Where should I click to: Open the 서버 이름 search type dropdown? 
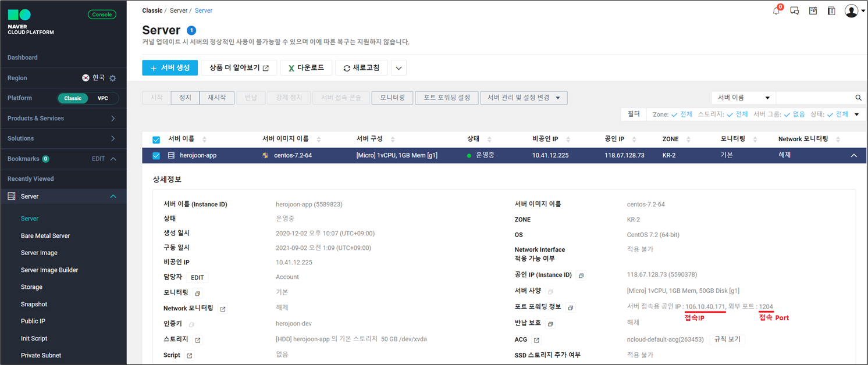pos(743,98)
